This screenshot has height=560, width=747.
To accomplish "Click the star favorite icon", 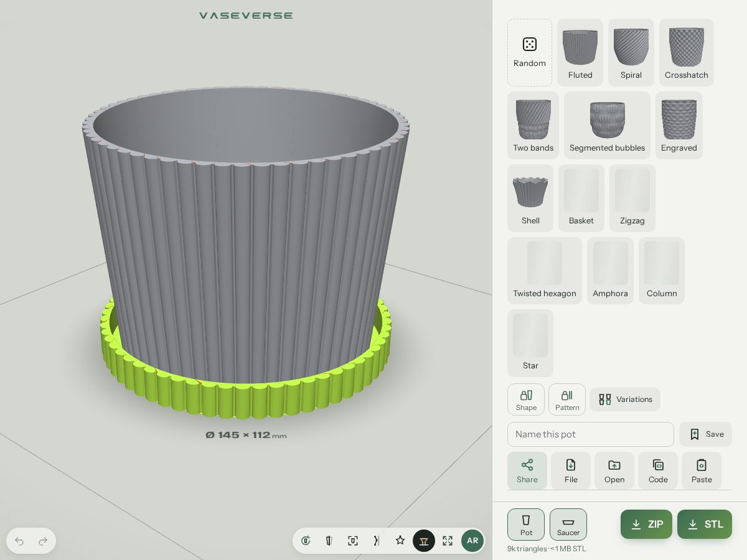I will pyautogui.click(x=400, y=541).
